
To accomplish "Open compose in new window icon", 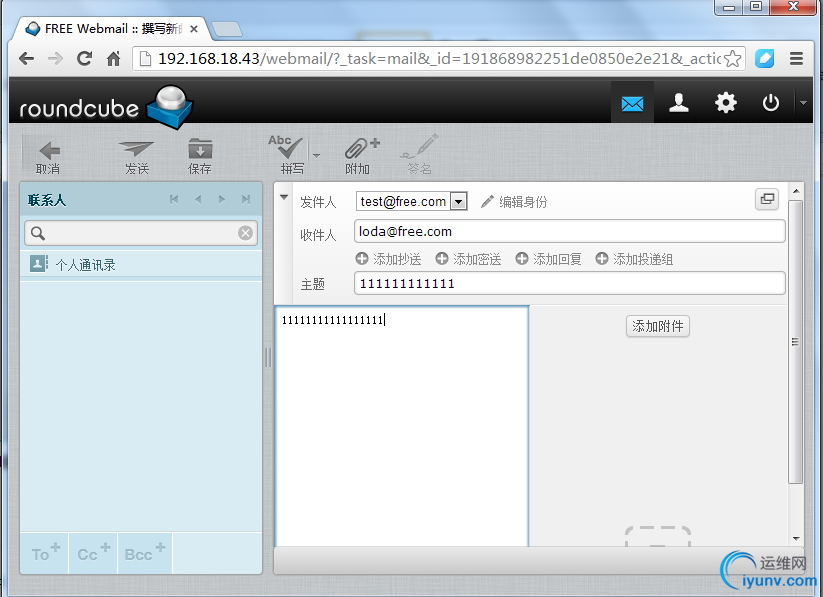I will pyautogui.click(x=767, y=199).
